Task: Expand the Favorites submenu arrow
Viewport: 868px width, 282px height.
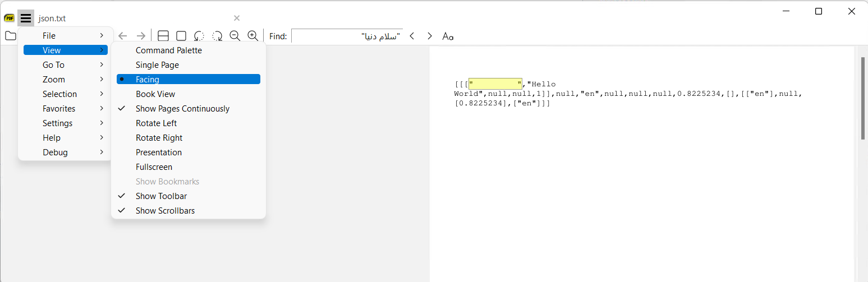Action: click(102, 108)
